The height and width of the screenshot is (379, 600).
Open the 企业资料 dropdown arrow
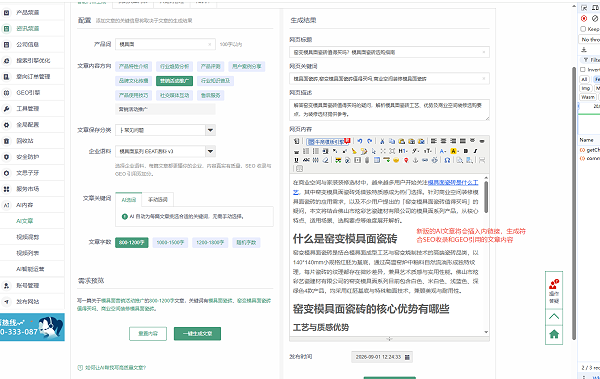[x=210, y=151]
